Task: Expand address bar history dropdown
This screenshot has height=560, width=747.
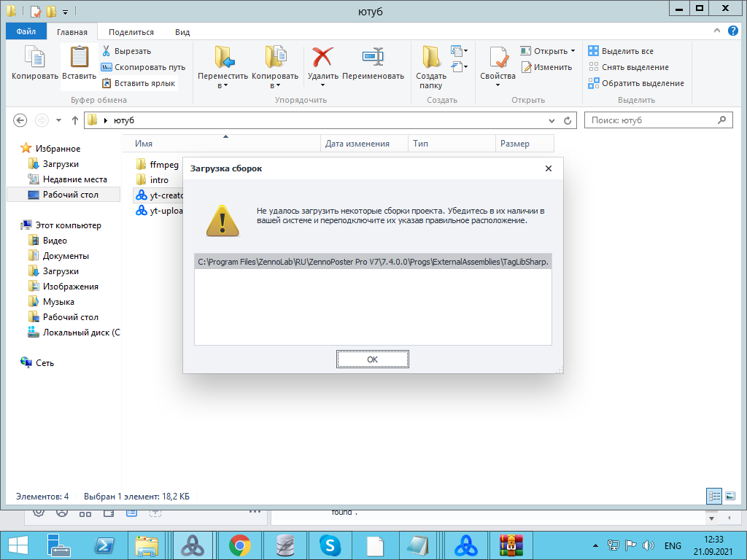Action: [551, 120]
